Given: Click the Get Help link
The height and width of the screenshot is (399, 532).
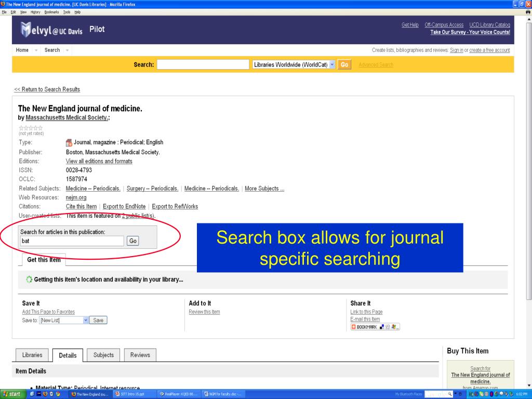Looking at the screenshot, I should point(410,25).
